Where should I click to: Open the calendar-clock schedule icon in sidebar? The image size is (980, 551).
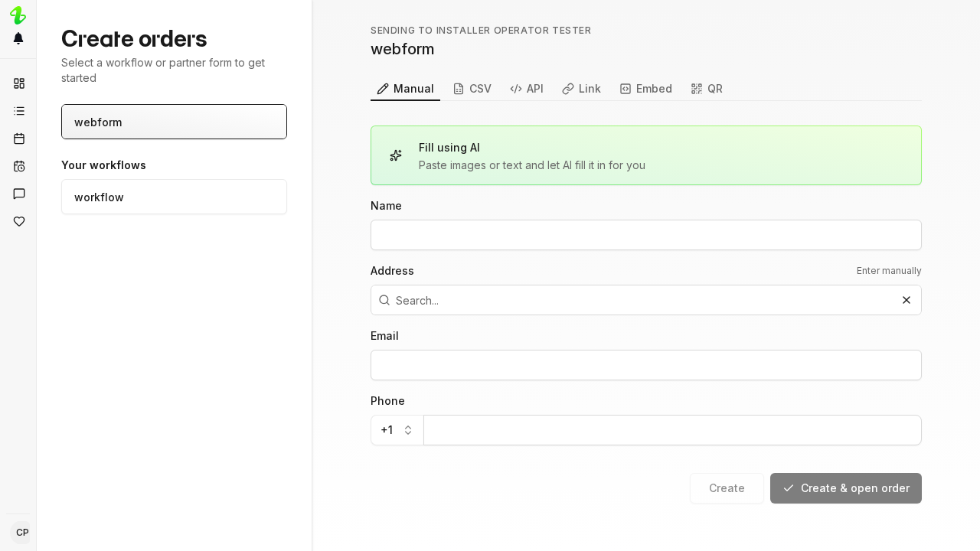(x=19, y=166)
